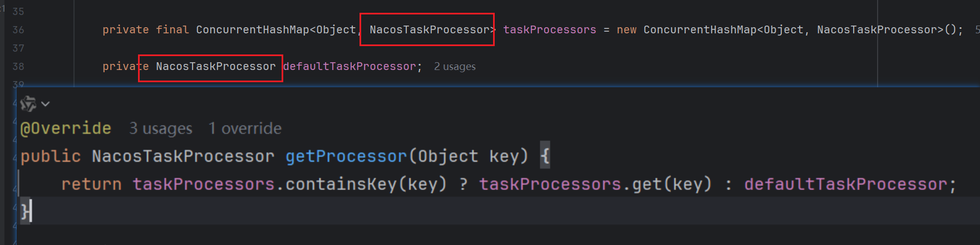Image resolution: width=980 pixels, height=245 pixels.
Task: Click the NacosTaskProcessor return type in popup
Action: point(183,156)
